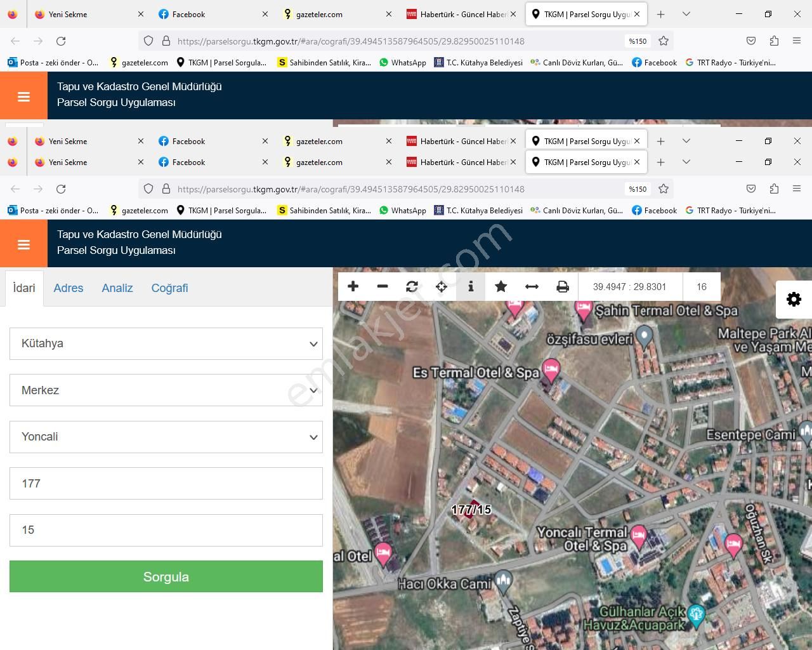Click the parsel number field containing 15
This screenshot has height=650, width=812.
pos(166,530)
